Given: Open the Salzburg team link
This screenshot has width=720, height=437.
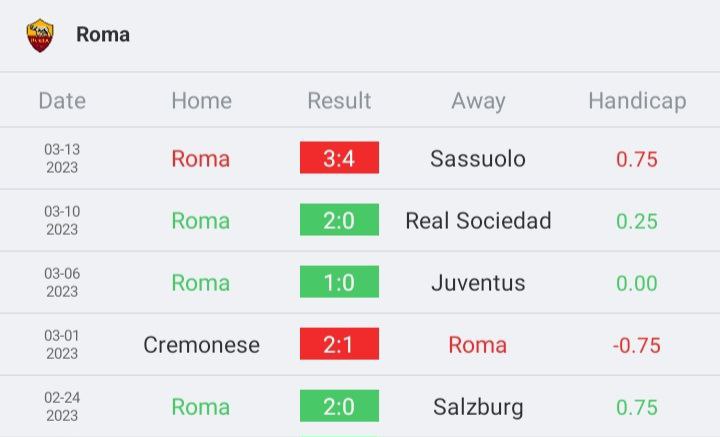Looking at the screenshot, I should [478, 407].
